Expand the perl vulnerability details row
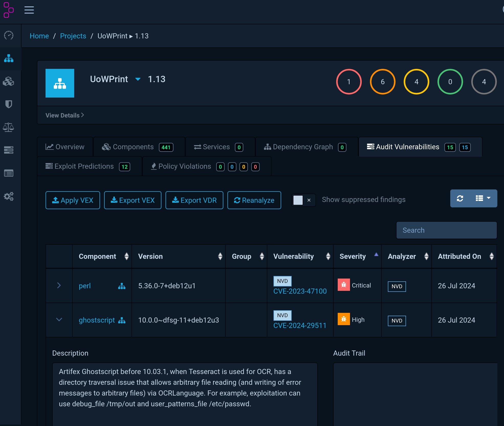 click(x=59, y=285)
